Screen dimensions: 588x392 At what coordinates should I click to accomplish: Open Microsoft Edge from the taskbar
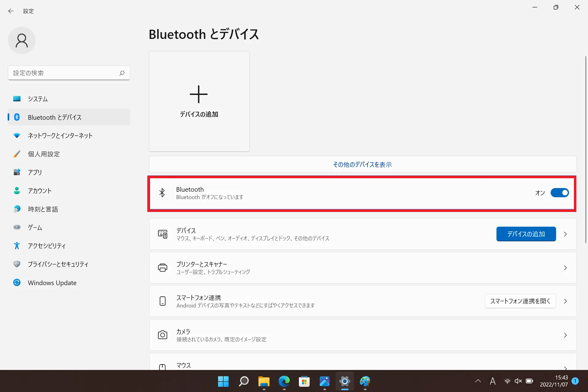[284, 381]
